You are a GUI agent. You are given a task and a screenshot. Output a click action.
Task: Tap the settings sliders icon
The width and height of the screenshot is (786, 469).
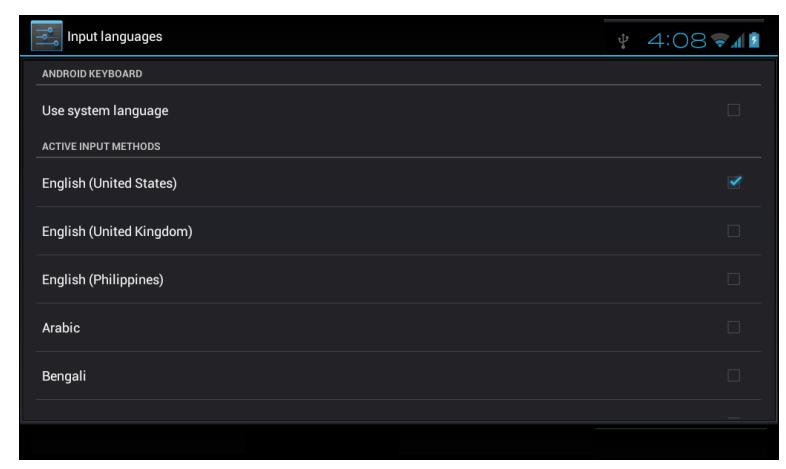[47, 36]
